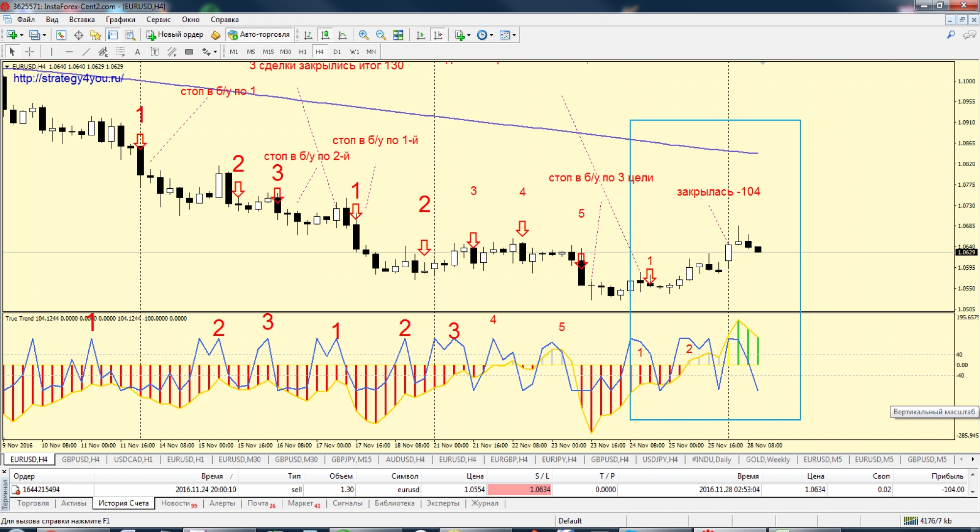
Task: Toggle chart auto scroll button
Action: (420, 35)
